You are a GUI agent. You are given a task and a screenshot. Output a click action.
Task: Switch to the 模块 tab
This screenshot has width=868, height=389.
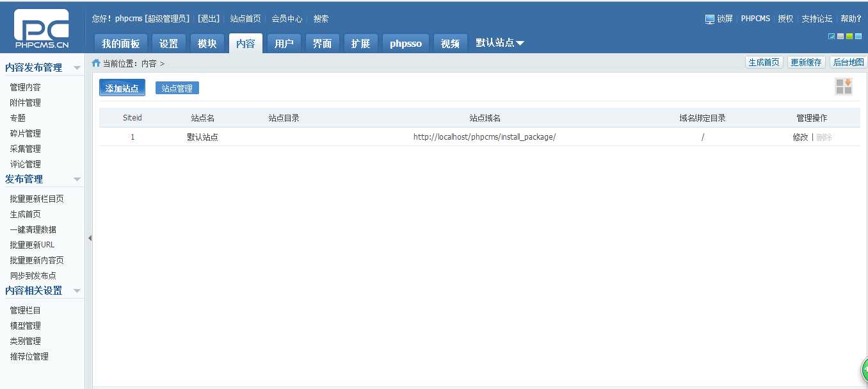pyautogui.click(x=207, y=44)
